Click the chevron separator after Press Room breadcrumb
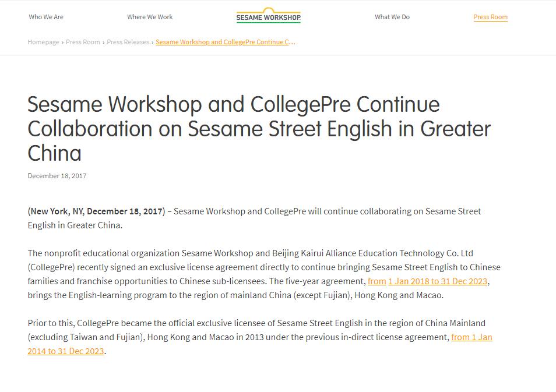 point(104,42)
